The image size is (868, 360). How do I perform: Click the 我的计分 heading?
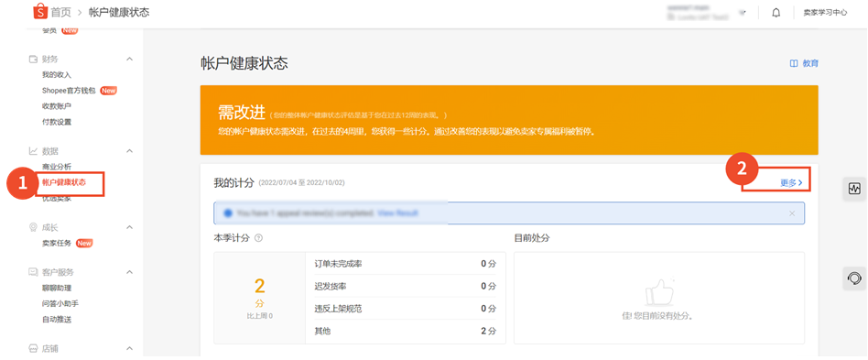(233, 183)
